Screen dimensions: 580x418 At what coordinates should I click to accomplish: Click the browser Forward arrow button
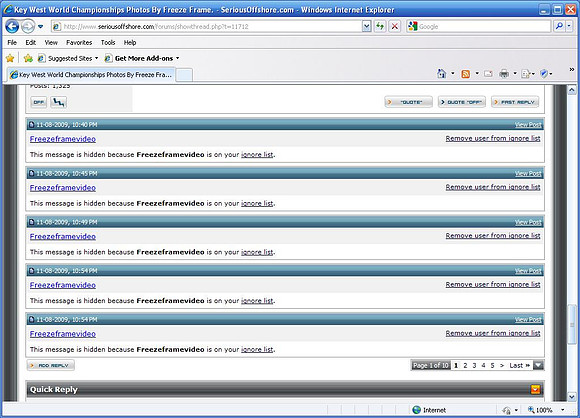28,26
